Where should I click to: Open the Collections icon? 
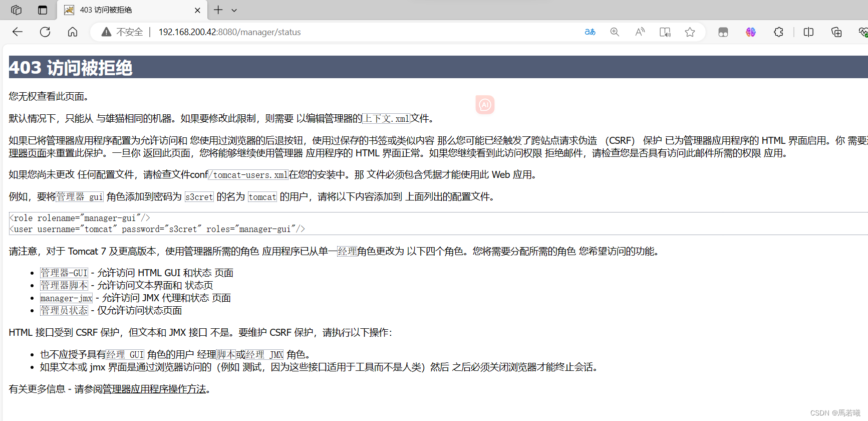[x=836, y=32]
